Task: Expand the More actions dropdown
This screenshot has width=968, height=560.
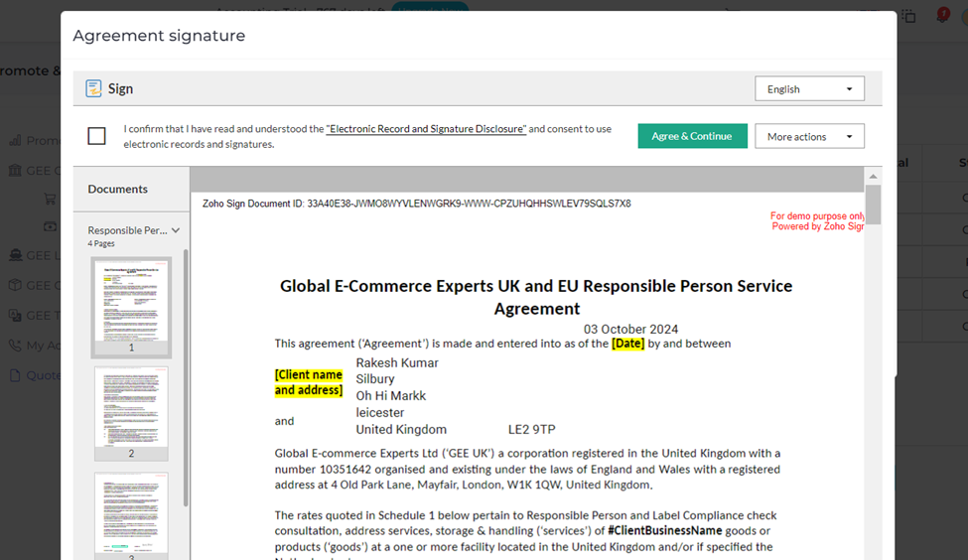Action: (x=809, y=136)
